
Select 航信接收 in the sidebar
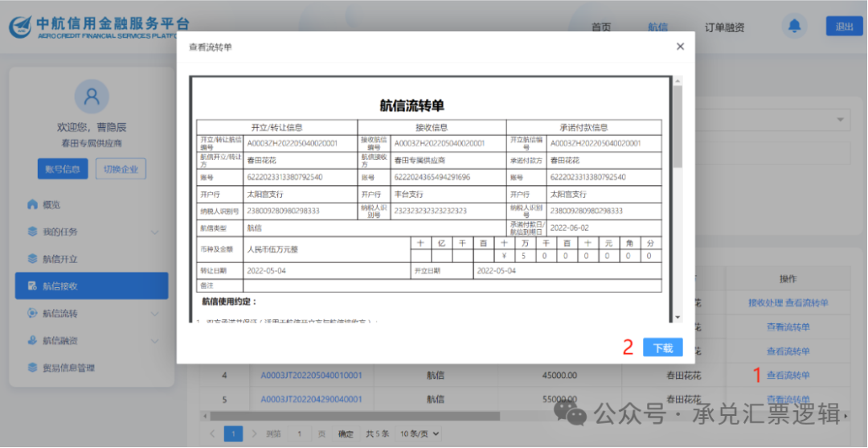(x=92, y=286)
